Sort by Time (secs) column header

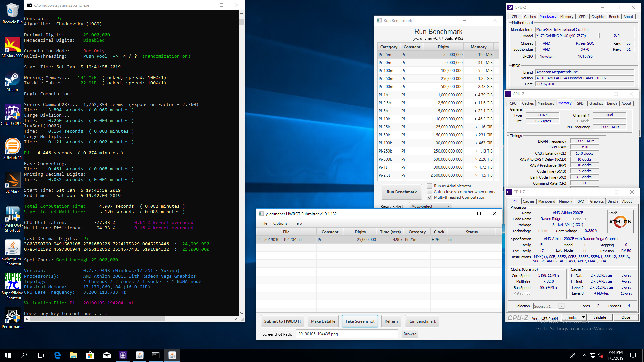click(x=390, y=232)
